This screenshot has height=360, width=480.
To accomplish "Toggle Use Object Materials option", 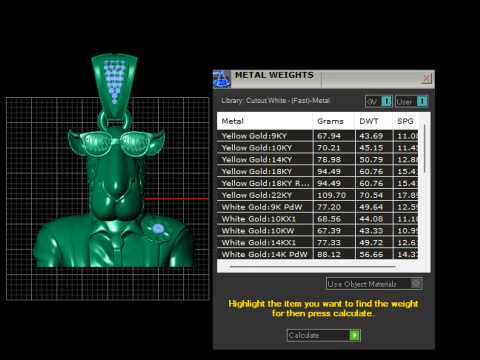I will (x=374, y=284).
